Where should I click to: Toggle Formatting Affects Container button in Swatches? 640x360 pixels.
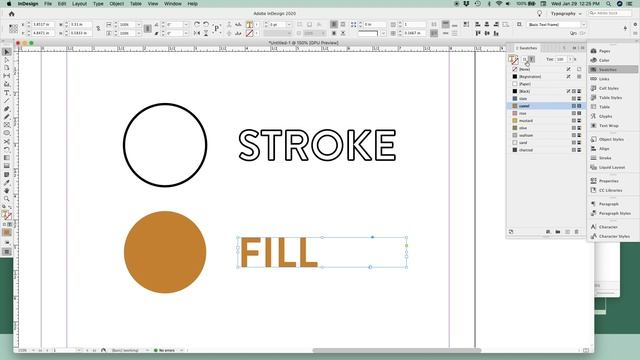[x=525, y=60]
